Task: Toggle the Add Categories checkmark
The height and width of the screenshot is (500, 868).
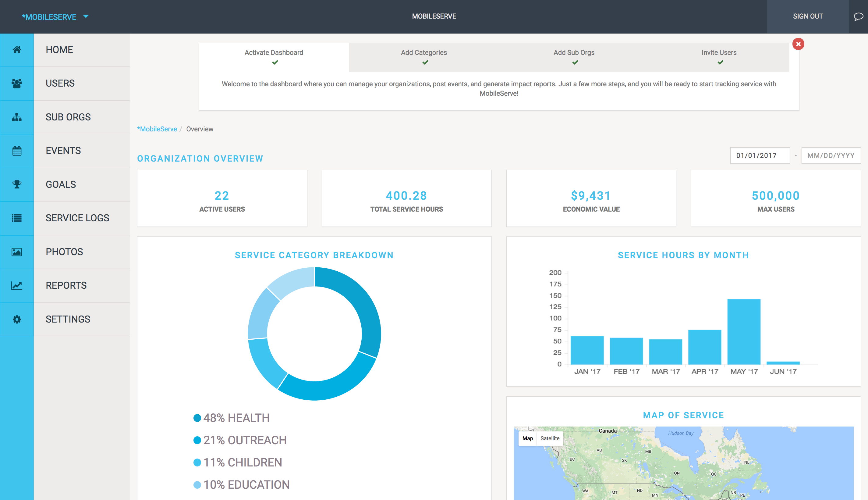Action: [424, 63]
